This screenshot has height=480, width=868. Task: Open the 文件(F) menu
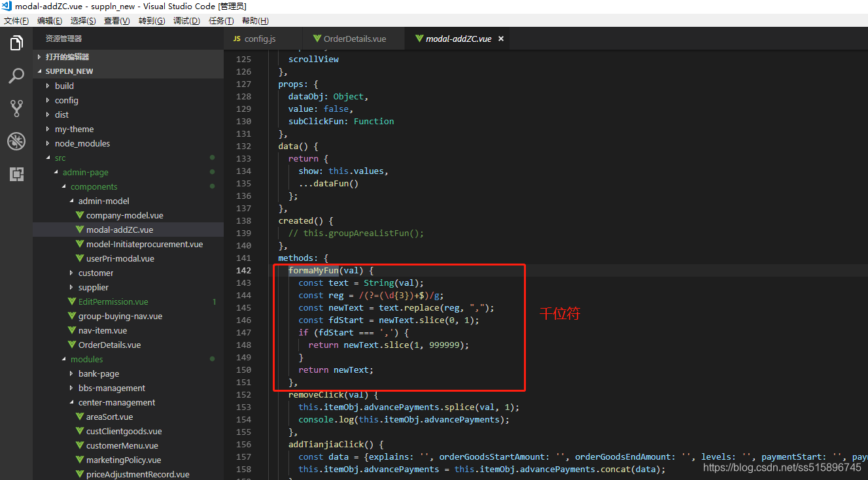[16, 21]
